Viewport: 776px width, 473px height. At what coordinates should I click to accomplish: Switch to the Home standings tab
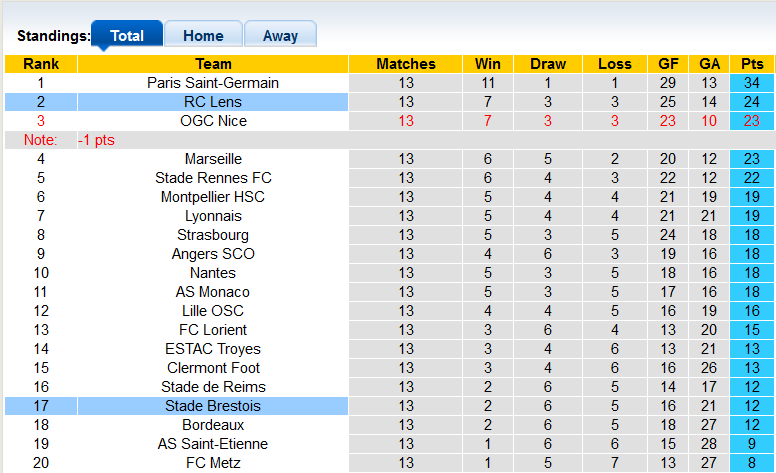[x=203, y=36]
